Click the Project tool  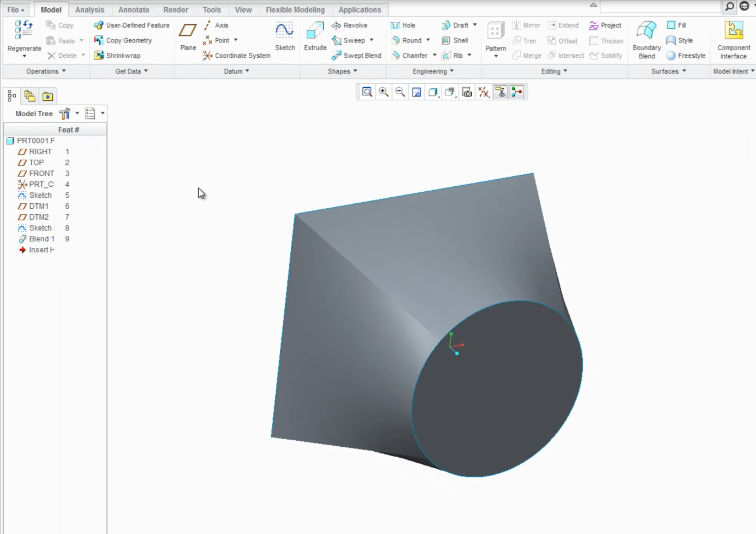605,26
